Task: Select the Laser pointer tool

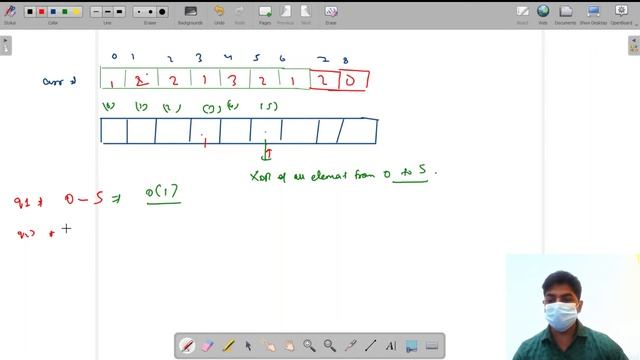Action: tap(350, 346)
